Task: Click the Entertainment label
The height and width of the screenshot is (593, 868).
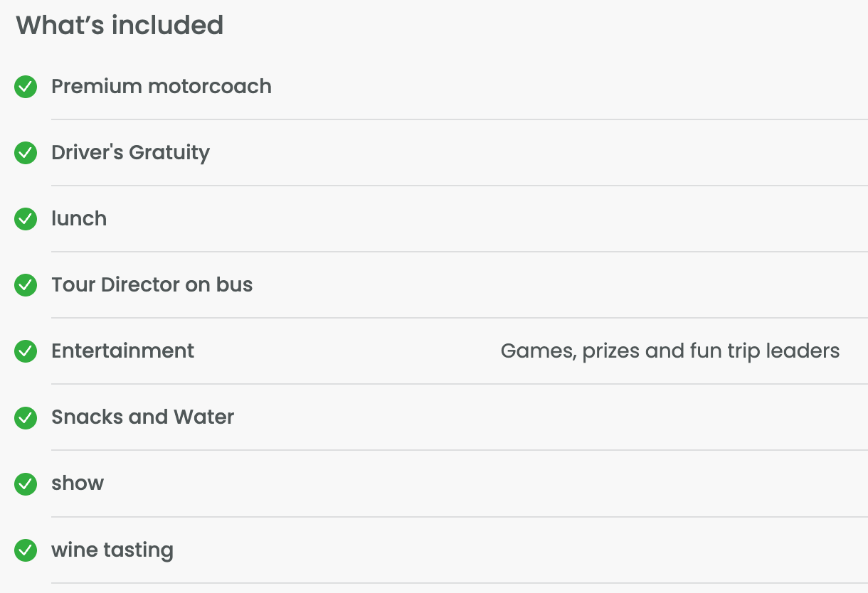Action: (123, 351)
